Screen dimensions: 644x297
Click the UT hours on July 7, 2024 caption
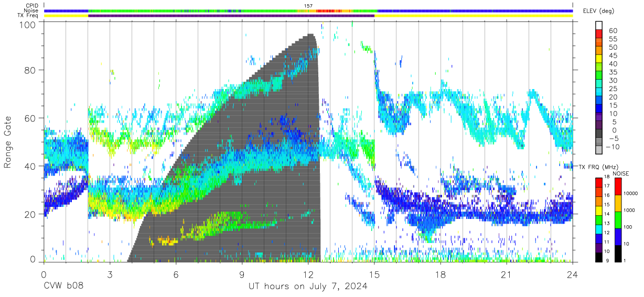coord(308,287)
